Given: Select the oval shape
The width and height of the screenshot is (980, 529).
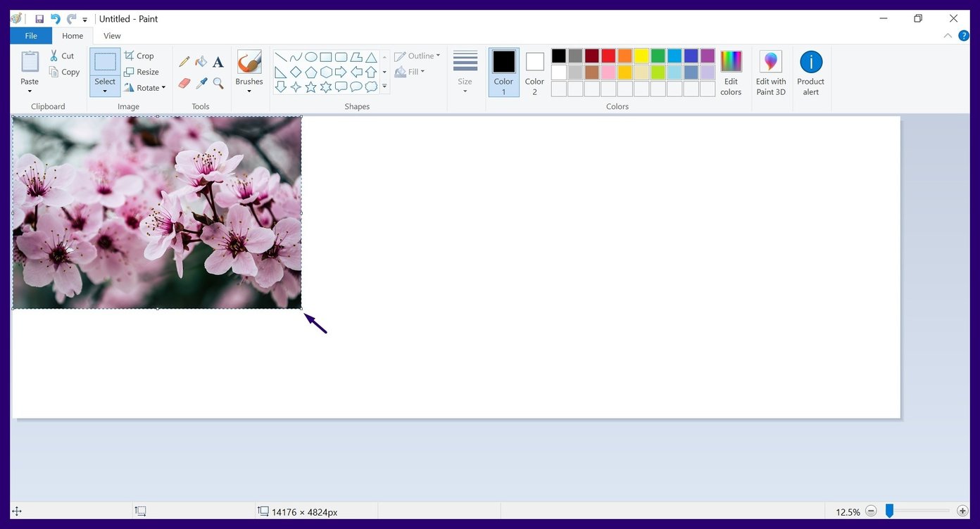Looking at the screenshot, I should (310, 57).
